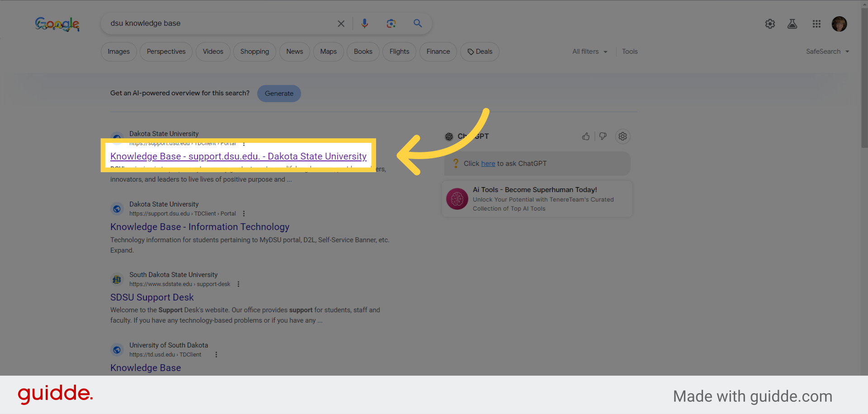Open SDSU Support Desk result
The width and height of the screenshot is (868, 414).
(152, 297)
